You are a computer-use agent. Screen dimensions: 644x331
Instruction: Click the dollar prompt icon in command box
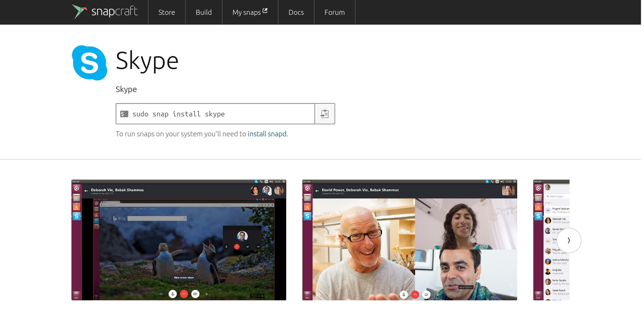(124, 114)
